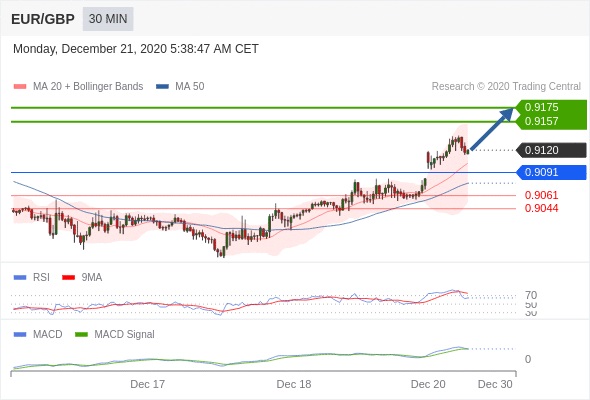Click the 0.9061 red support value

point(541,195)
